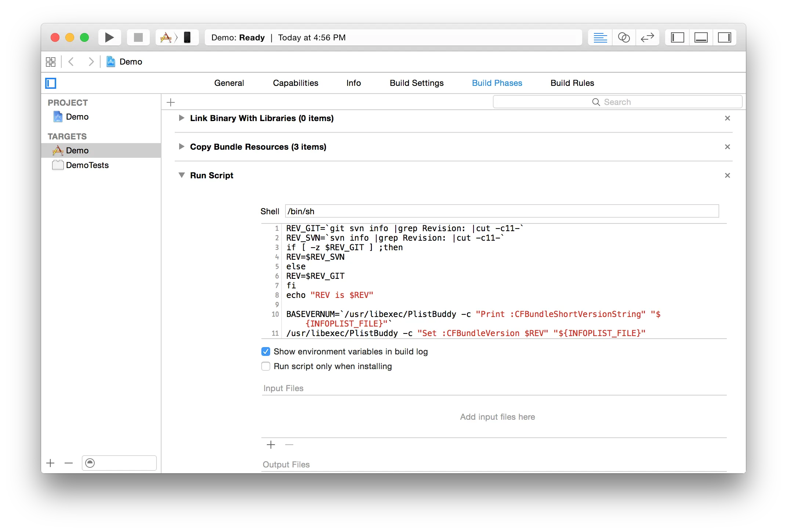787x532 pixels.
Task: Toggle the Navigator left panel icon
Action: [677, 37]
